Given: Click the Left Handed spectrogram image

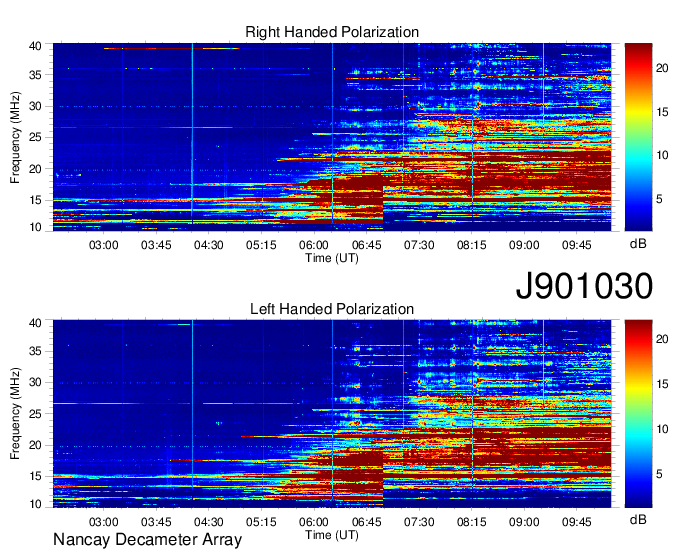Looking at the screenshot, I should pyautogui.click(x=332, y=414).
